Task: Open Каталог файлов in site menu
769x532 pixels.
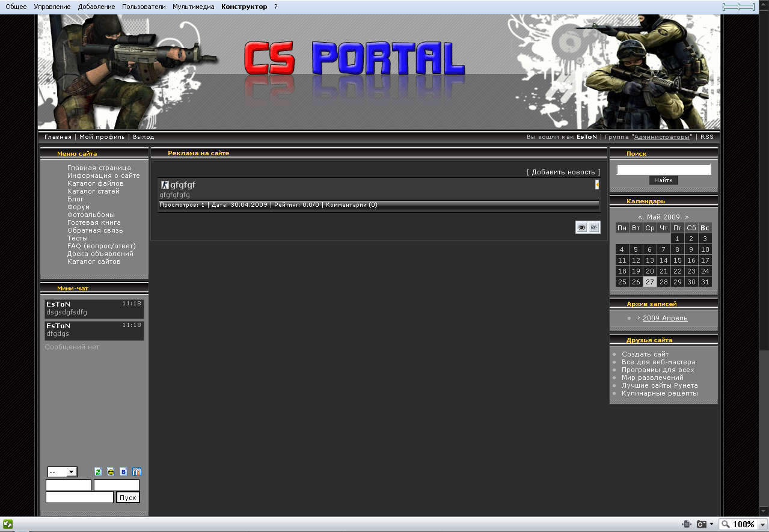Action: coord(96,184)
